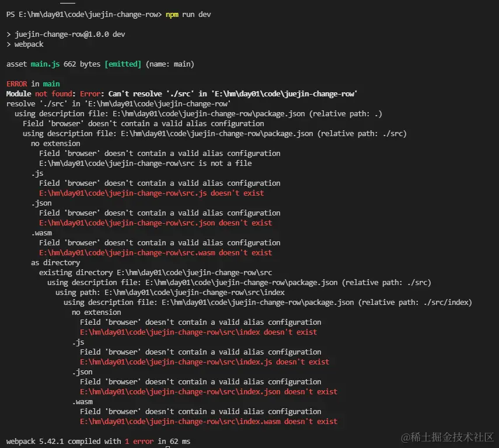499x448 pixels.
Task: Click the 'existing directory' path line
Action: [x=156, y=273]
